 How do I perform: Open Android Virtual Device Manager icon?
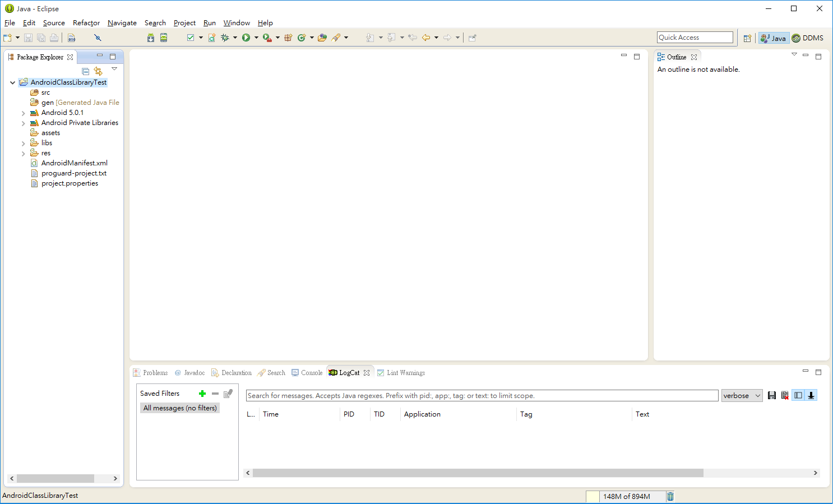coord(164,38)
